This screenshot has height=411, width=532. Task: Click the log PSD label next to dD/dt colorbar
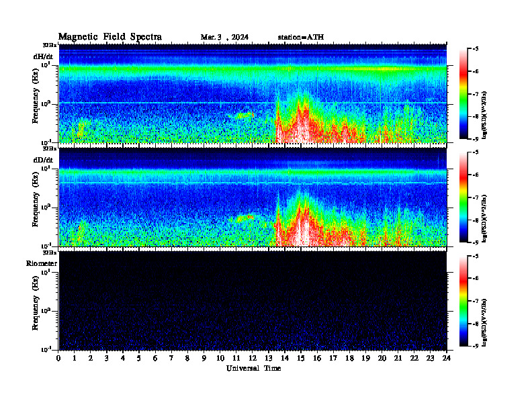(484, 218)
